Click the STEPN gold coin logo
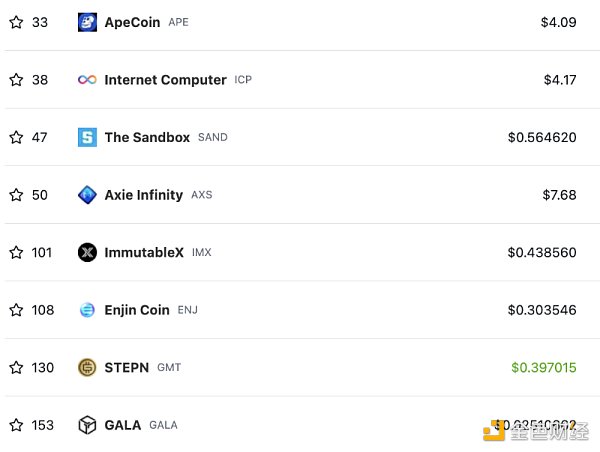Viewport: 600px width, 452px height. click(87, 368)
